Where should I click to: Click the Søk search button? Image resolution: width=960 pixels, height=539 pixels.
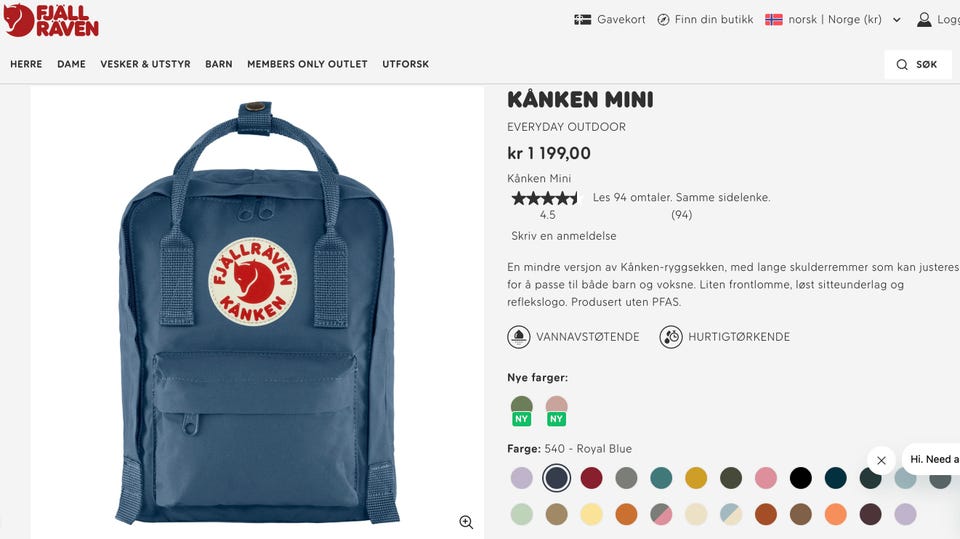point(918,64)
